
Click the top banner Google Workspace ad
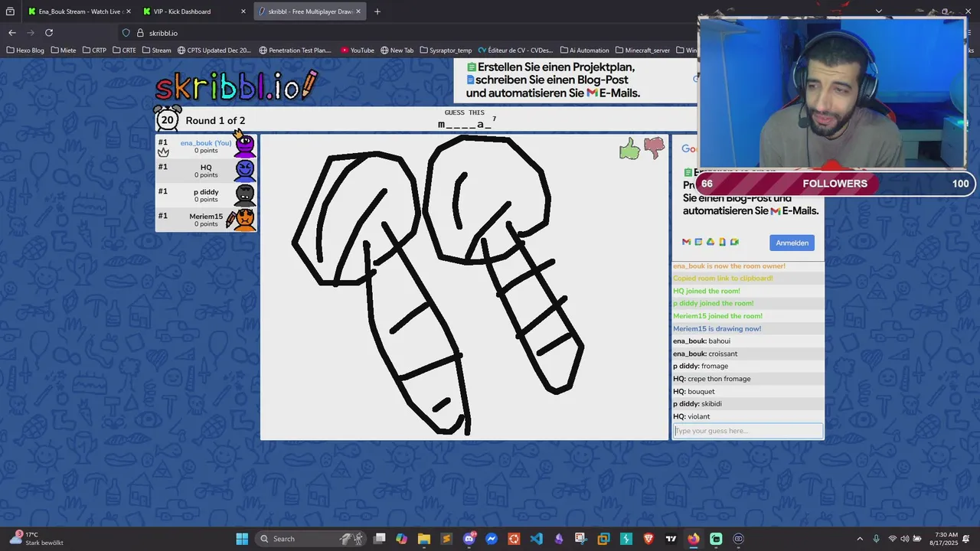(x=576, y=80)
